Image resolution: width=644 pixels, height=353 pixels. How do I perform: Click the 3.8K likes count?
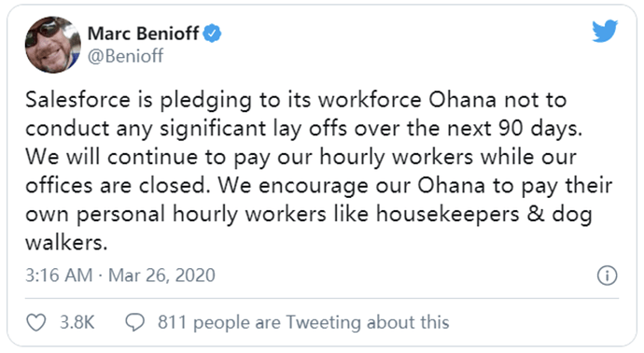pyautogui.click(x=77, y=322)
